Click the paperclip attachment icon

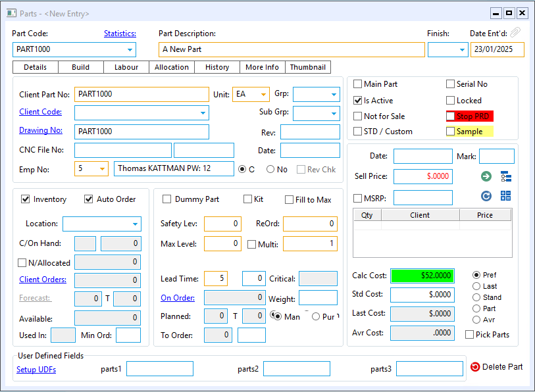point(515,32)
